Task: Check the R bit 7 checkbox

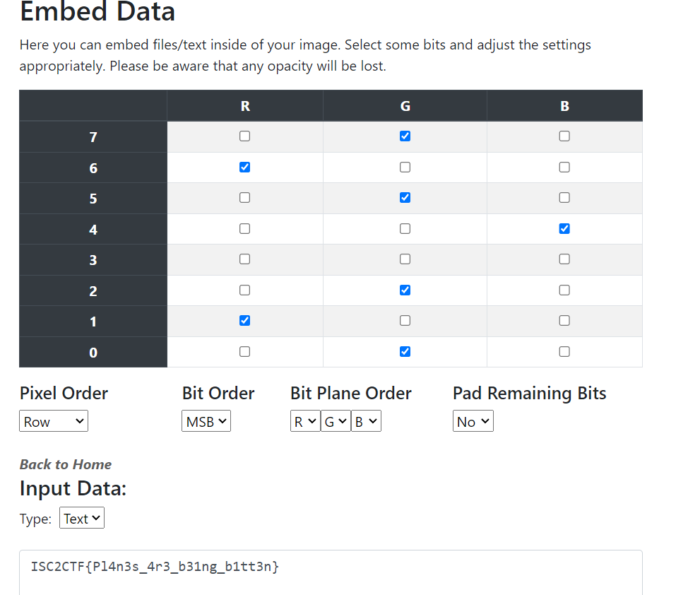Action: tap(244, 136)
